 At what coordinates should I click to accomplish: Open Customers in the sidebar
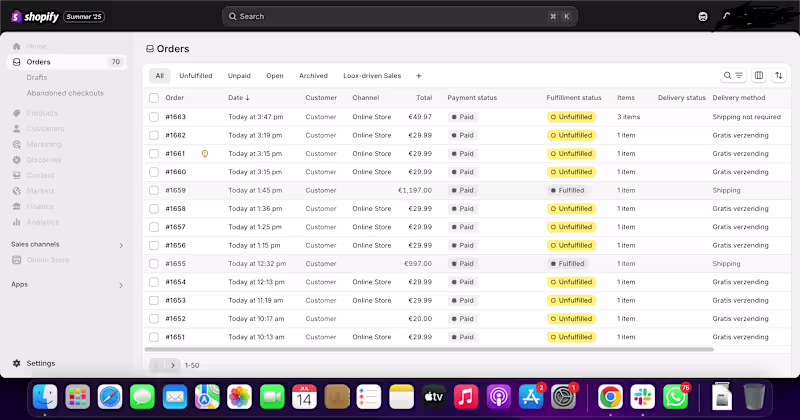(x=45, y=129)
